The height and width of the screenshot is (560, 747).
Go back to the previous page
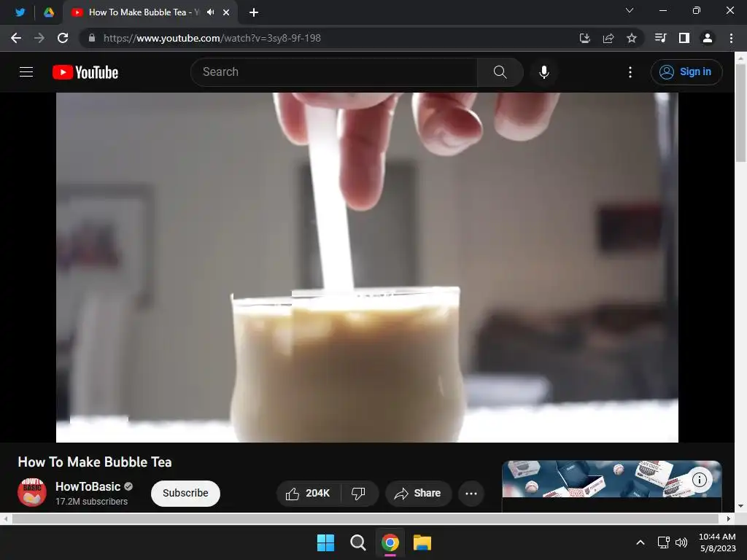(x=16, y=38)
